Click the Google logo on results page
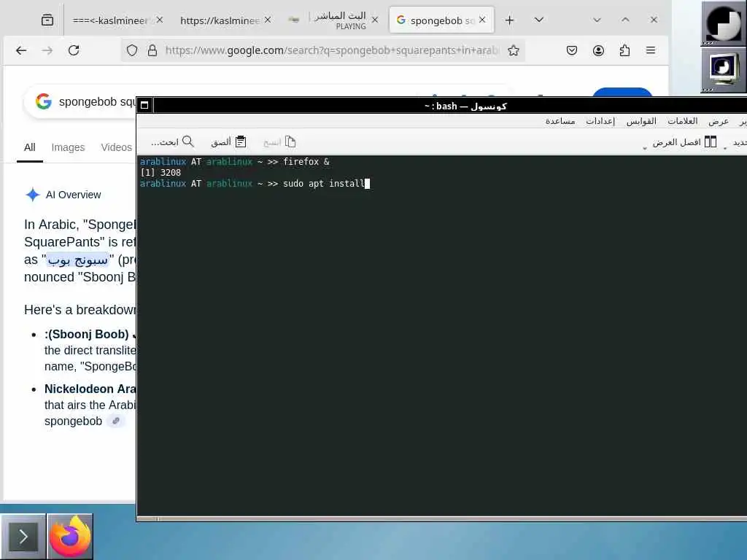Image resolution: width=747 pixels, height=560 pixels. pos(43,101)
